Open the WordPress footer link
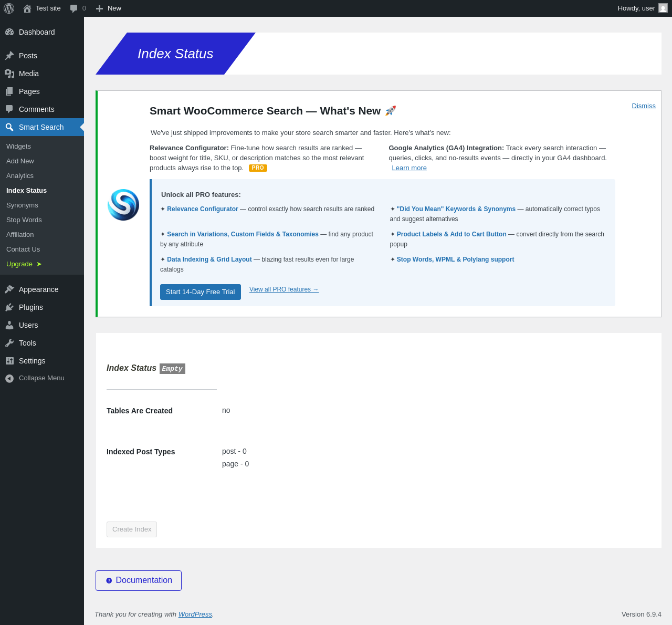Image resolution: width=672 pixels, height=625 pixels. click(195, 614)
